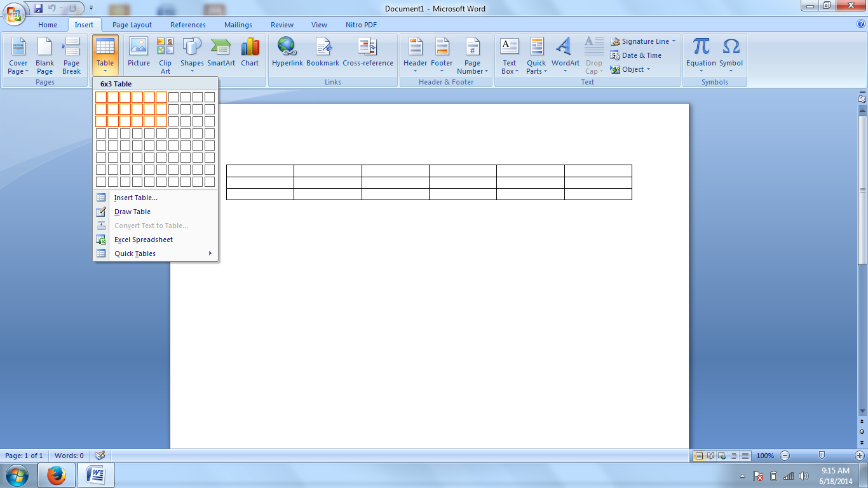The height and width of the screenshot is (488, 868).
Task: Click the Table button in ribbon
Action: [105, 56]
